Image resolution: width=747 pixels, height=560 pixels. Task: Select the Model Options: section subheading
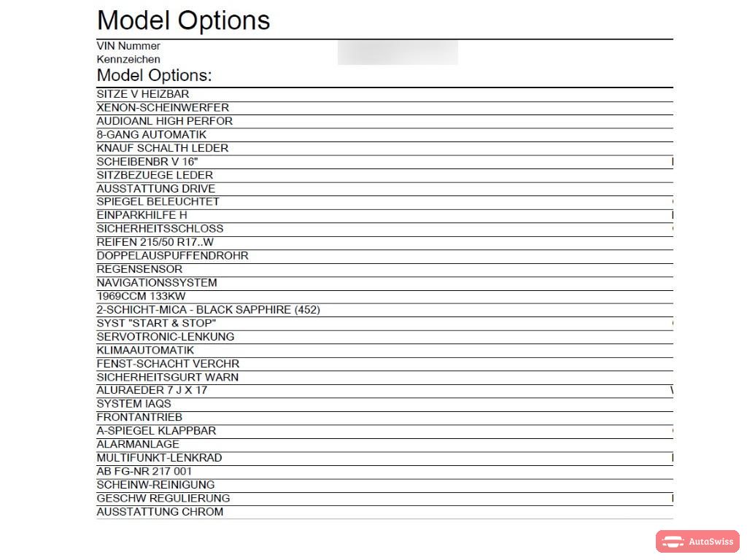coord(154,75)
